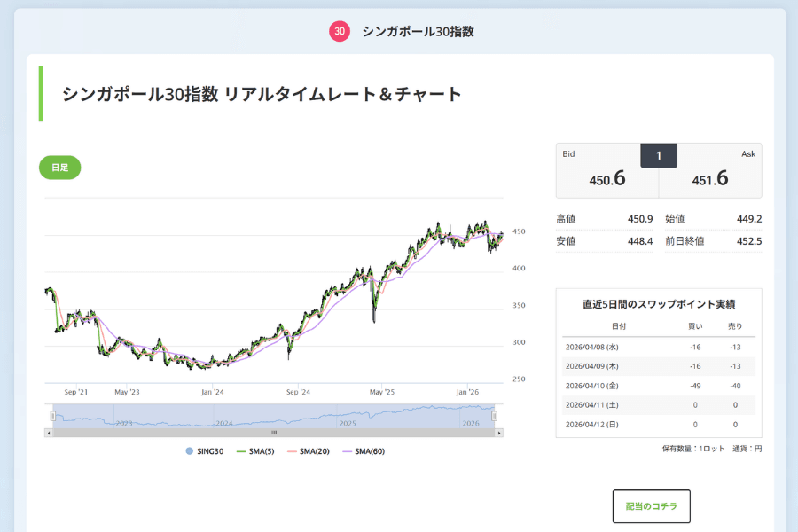Open the 日足 timeframe selector
The height and width of the screenshot is (532, 798).
pyautogui.click(x=59, y=168)
